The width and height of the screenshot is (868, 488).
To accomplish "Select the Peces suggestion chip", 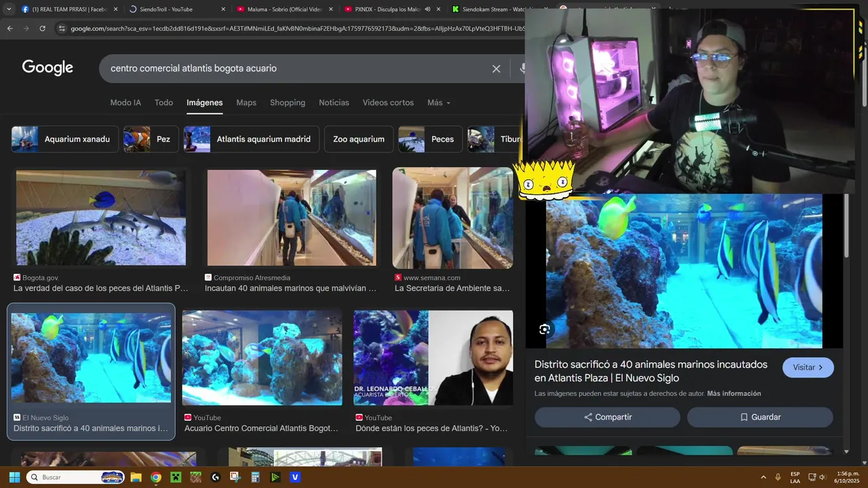I will [430, 139].
